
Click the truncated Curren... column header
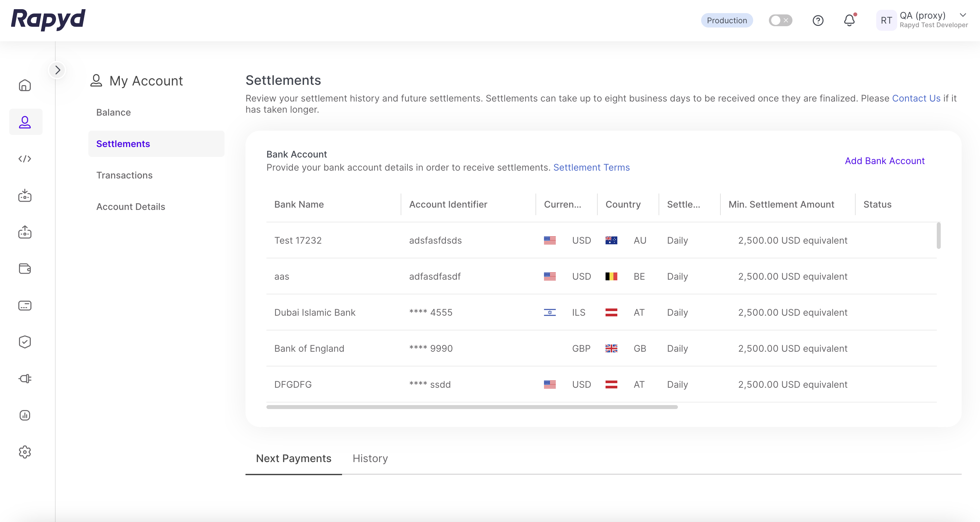click(562, 204)
